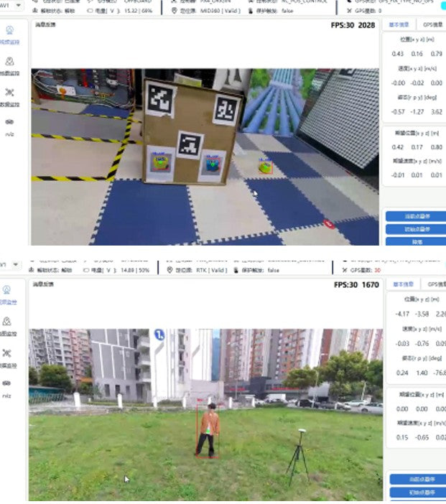The width and height of the screenshot is (446, 504).
Task: Click the indoor ArUco marker video feed
Action: tap(205, 157)
